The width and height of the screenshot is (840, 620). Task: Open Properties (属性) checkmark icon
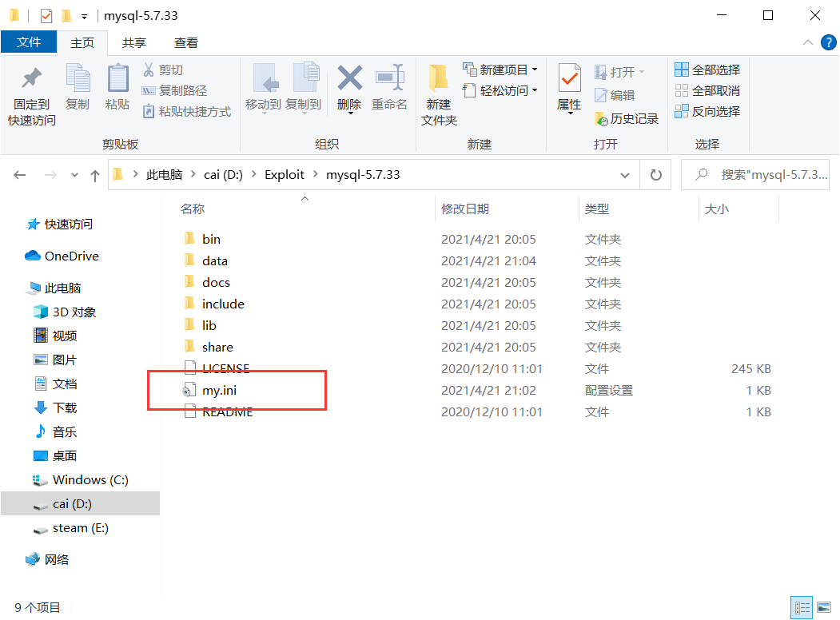tap(570, 78)
